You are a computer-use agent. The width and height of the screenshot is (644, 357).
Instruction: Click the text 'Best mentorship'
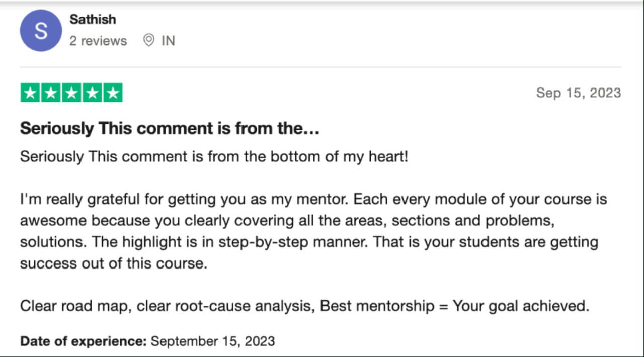[x=377, y=306]
